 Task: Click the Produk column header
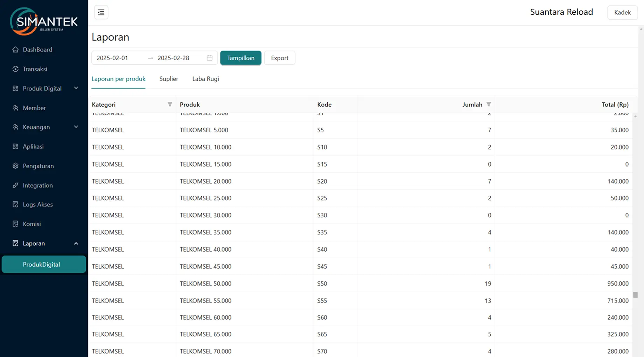[190, 104]
